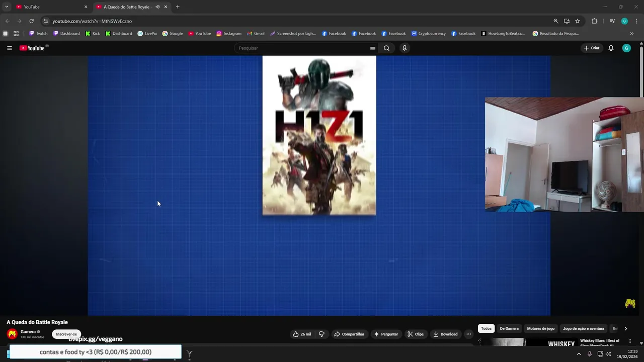
Task: Open the Kick bookmark
Action: pos(93,34)
